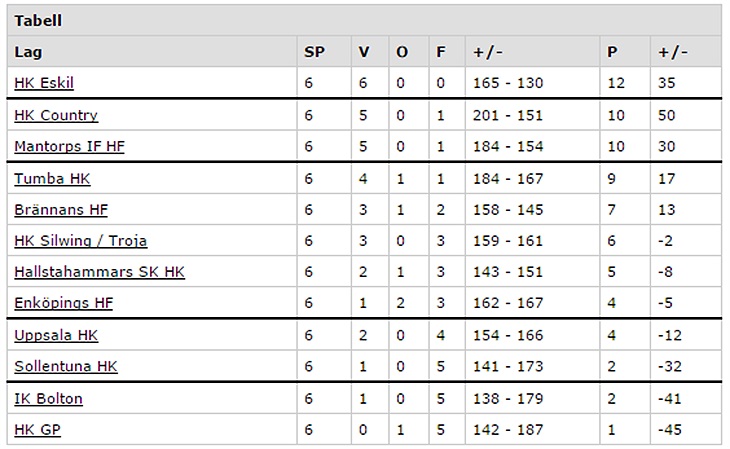Click the Tabell title bar

point(365,20)
